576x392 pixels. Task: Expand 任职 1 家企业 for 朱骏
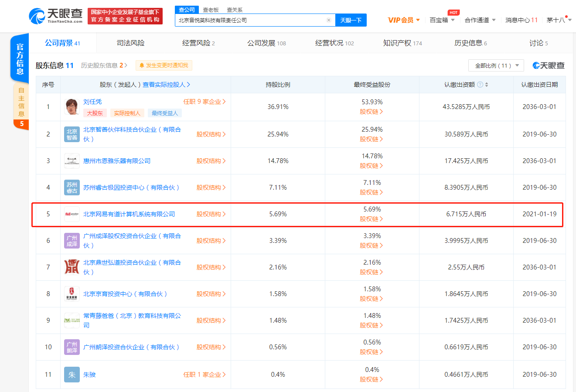(x=204, y=375)
